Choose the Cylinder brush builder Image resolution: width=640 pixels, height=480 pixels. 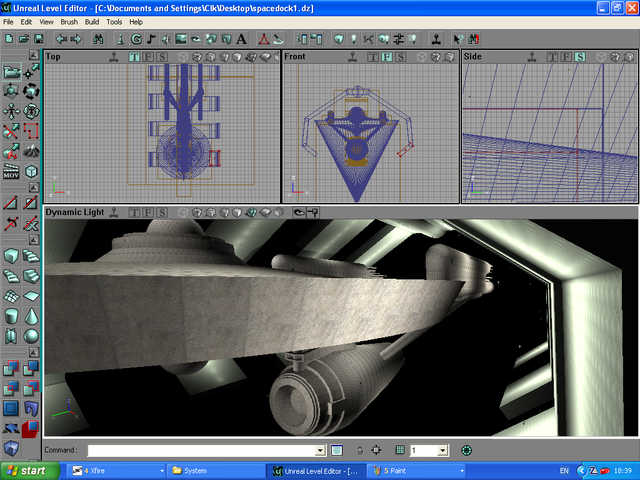(11, 316)
